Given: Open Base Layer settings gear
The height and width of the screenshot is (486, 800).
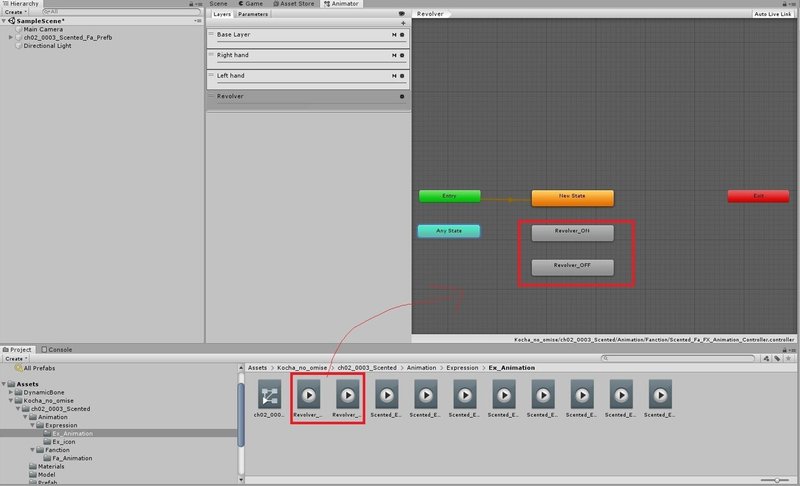Looking at the screenshot, I should point(402,35).
